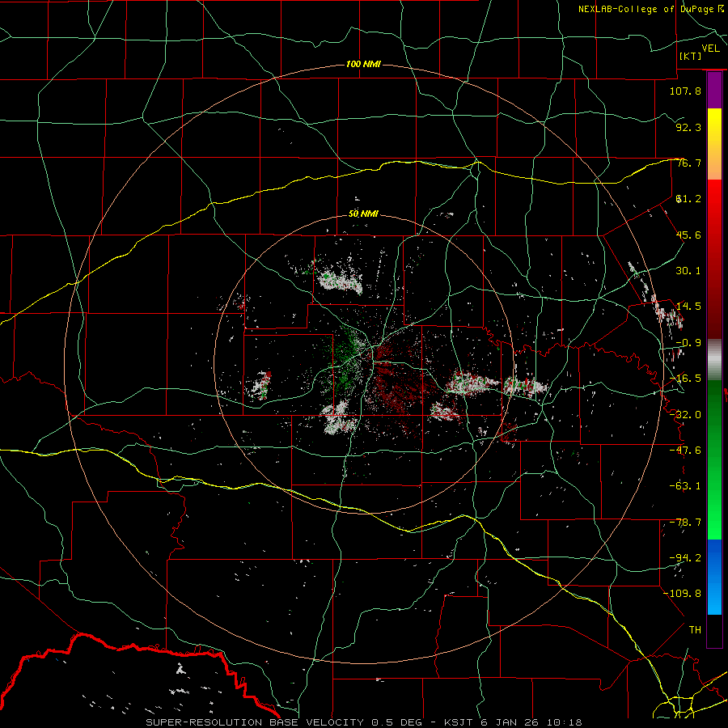This screenshot has width=728, height=728.
Task: Pick the gray near-zero segment of color bar
Action: (x=714, y=360)
